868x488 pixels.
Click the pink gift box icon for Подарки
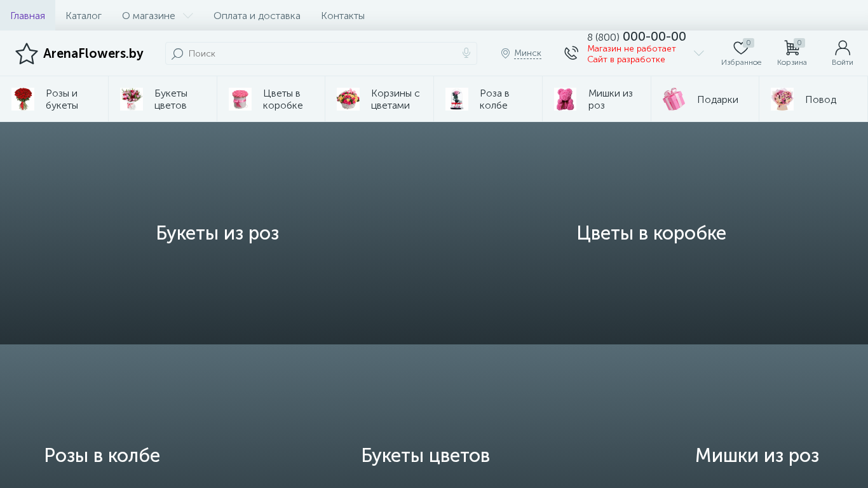674,99
